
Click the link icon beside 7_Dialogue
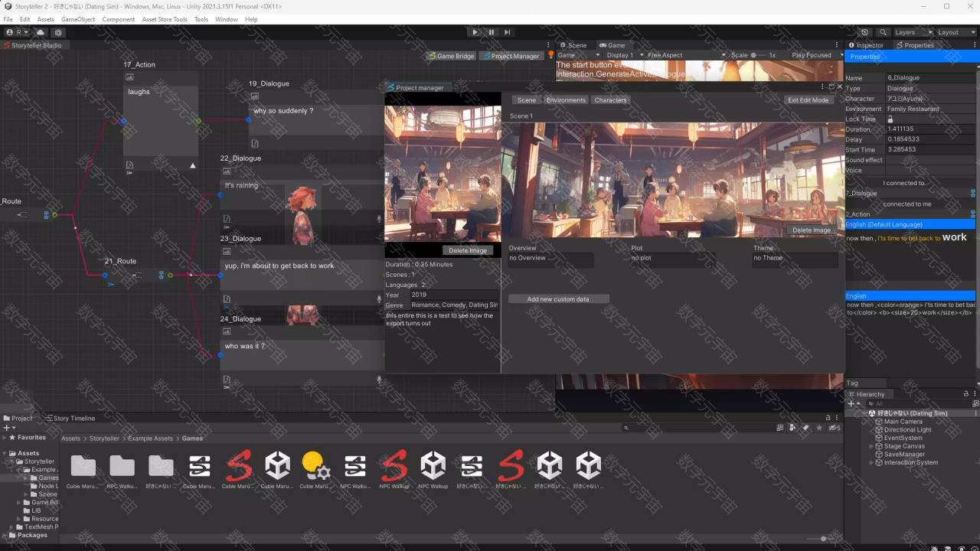pyautogui.click(x=973, y=194)
